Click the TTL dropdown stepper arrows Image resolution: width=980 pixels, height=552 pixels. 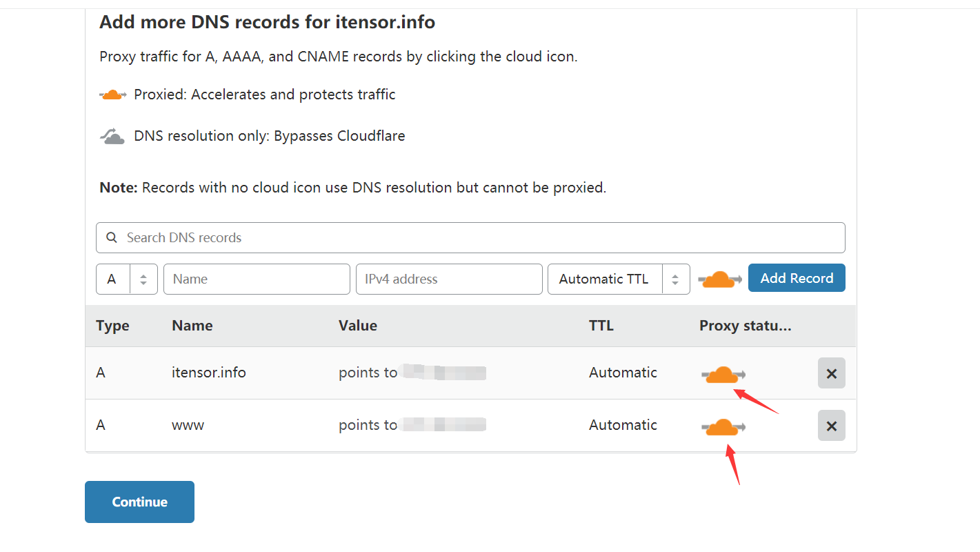pos(676,279)
